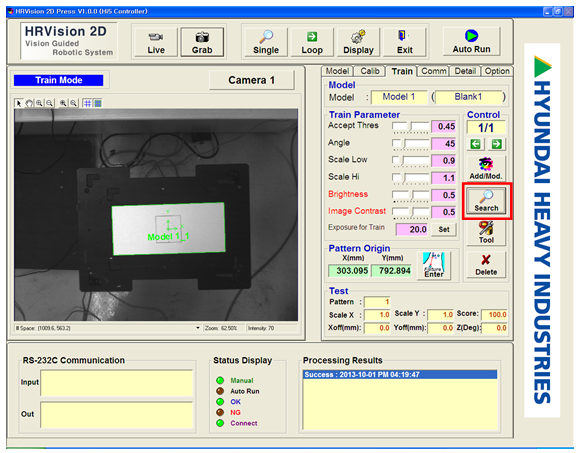Click the Train Mode label

point(58,80)
